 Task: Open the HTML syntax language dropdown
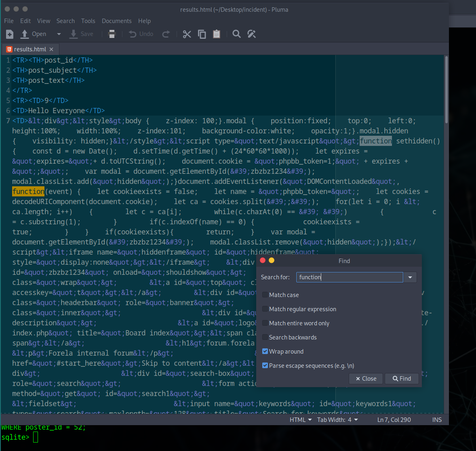(301, 420)
